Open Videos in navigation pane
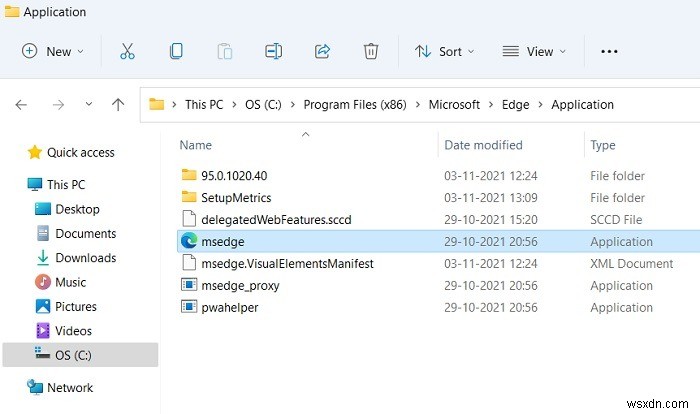 (x=73, y=331)
